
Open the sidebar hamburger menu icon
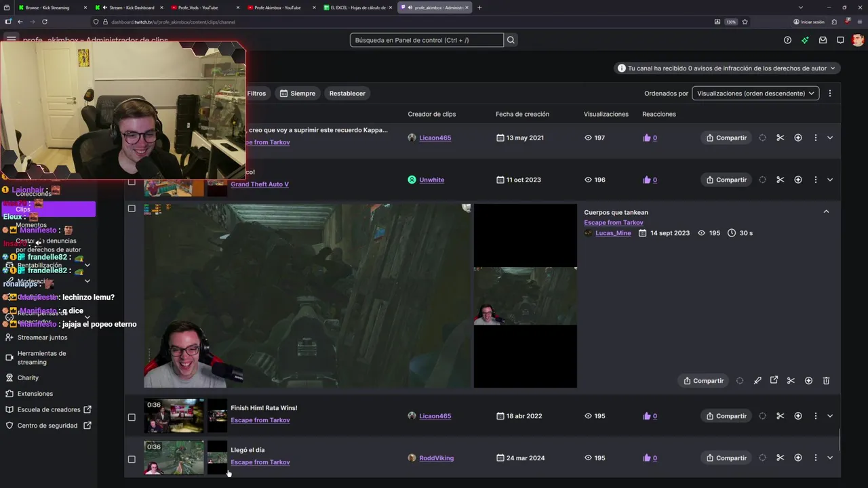(x=12, y=39)
